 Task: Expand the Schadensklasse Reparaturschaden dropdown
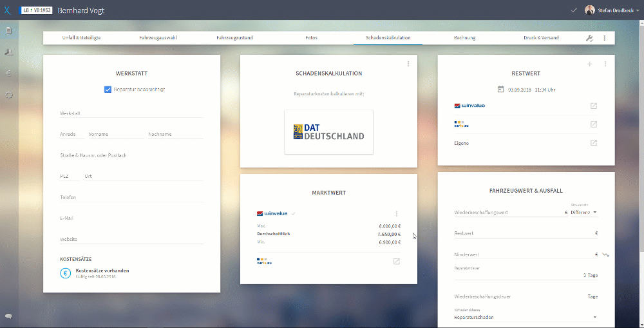point(526,317)
